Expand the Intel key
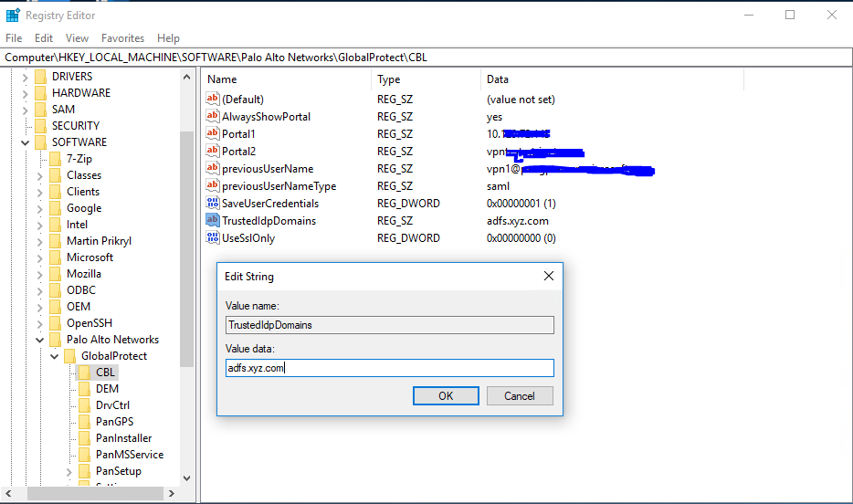The width and height of the screenshot is (853, 504). 39,226
